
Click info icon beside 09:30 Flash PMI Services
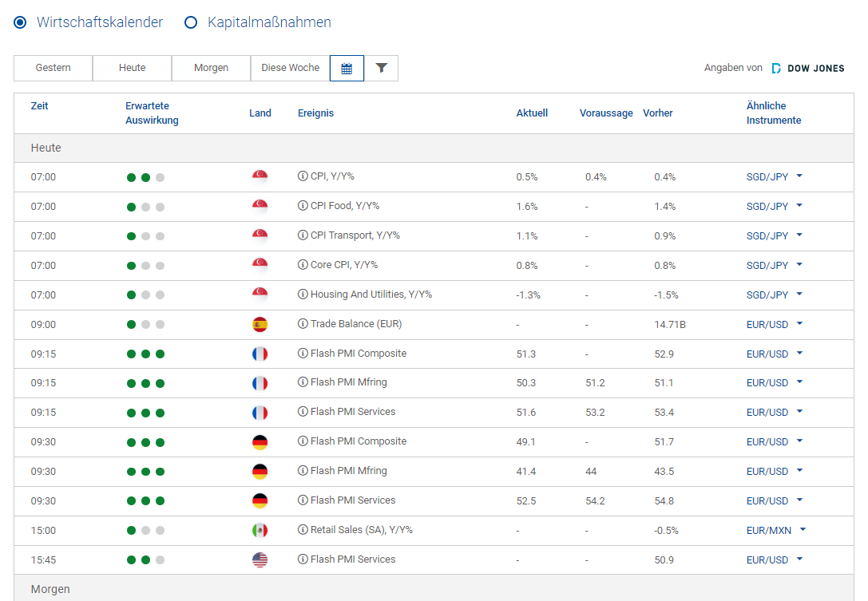[x=303, y=500]
